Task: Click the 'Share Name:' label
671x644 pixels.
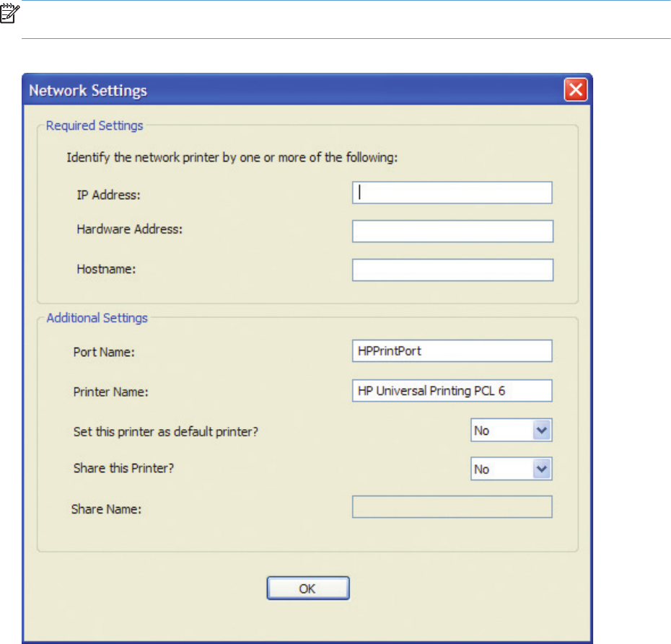Action: click(106, 509)
